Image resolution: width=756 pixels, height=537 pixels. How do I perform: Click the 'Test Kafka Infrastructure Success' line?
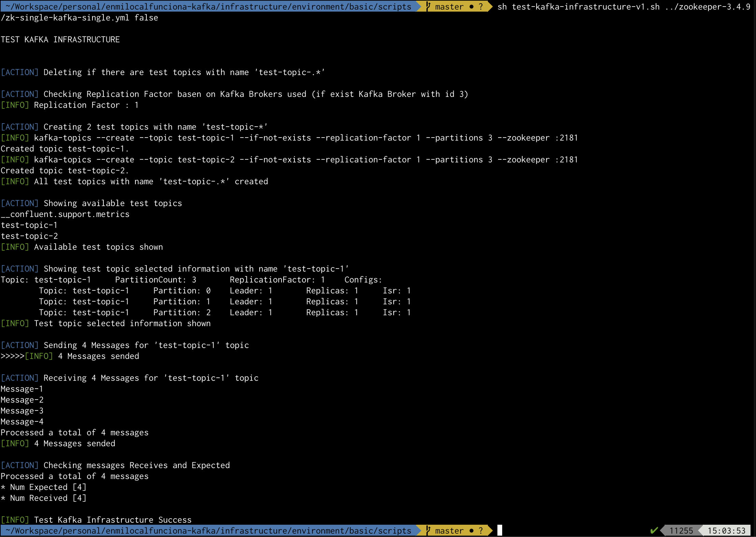coord(113,520)
